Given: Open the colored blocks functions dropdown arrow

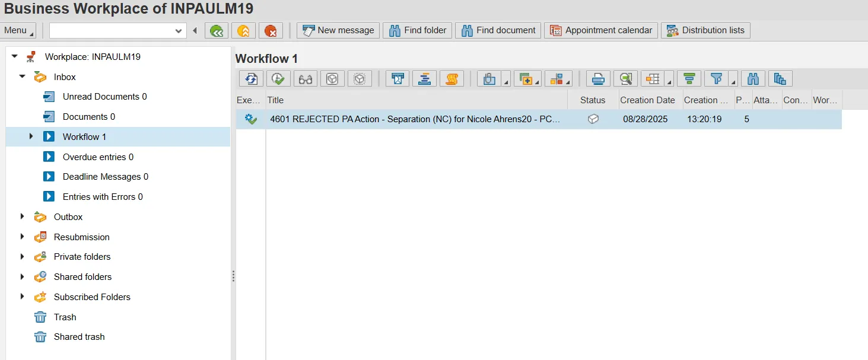Looking at the screenshot, I should [569, 82].
